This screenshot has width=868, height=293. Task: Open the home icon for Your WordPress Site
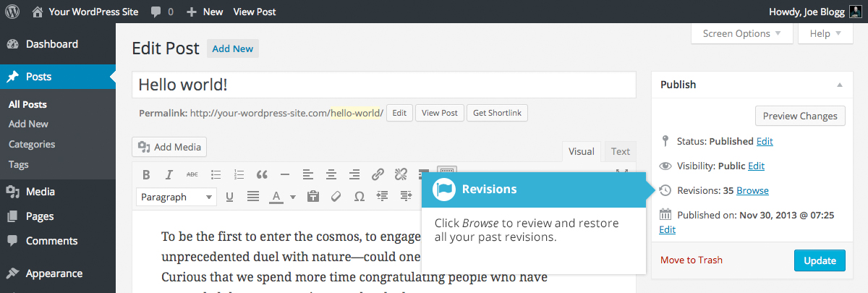pyautogui.click(x=38, y=12)
